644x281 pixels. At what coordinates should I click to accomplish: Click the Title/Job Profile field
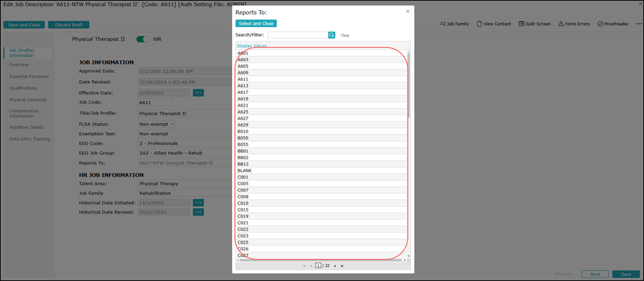click(185, 113)
